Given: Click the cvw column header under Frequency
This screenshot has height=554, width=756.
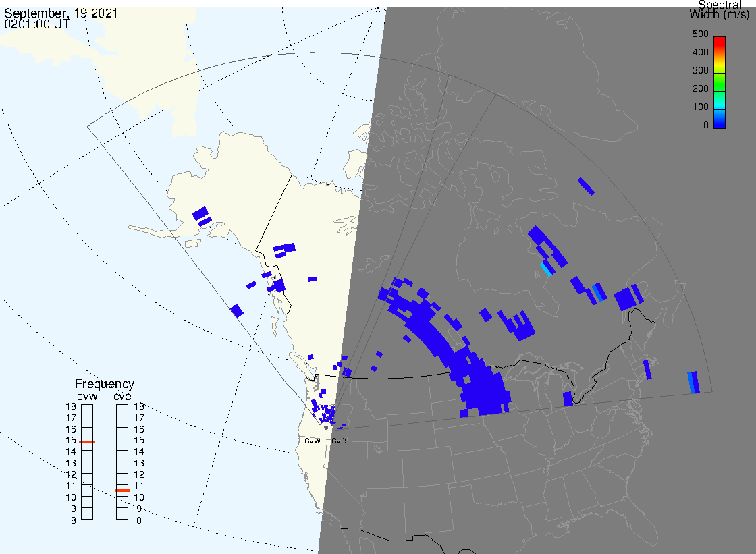Looking at the screenshot, I should (87, 396).
